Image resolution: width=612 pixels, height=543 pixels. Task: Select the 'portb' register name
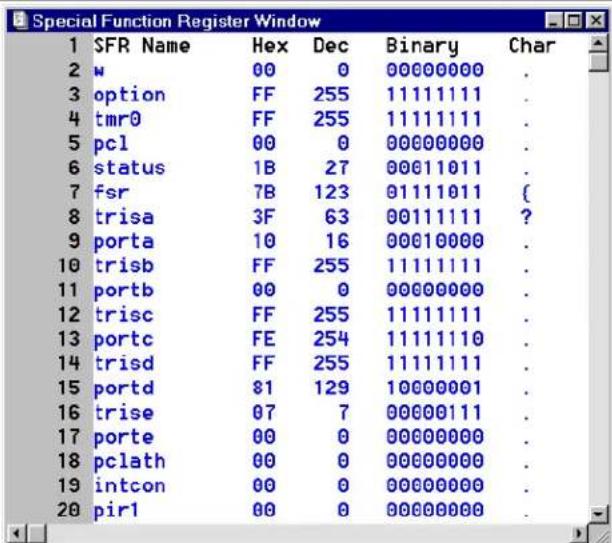point(123,291)
